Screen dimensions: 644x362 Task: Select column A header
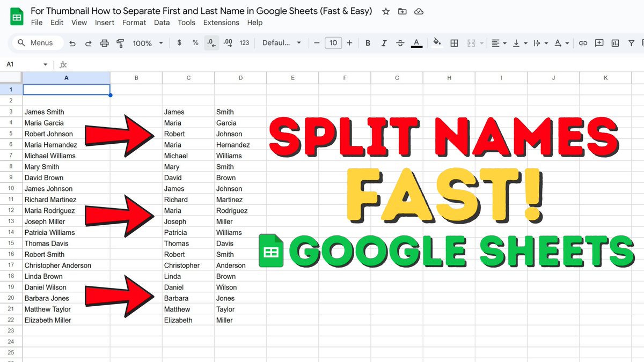pos(67,78)
